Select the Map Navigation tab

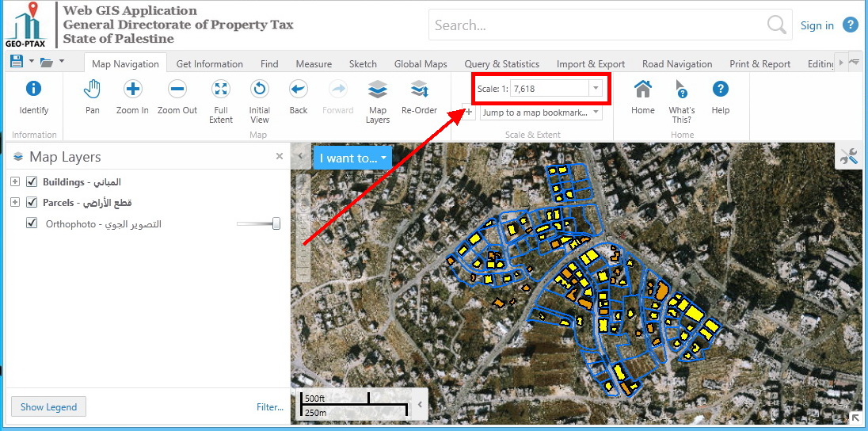click(x=125, y=63)
